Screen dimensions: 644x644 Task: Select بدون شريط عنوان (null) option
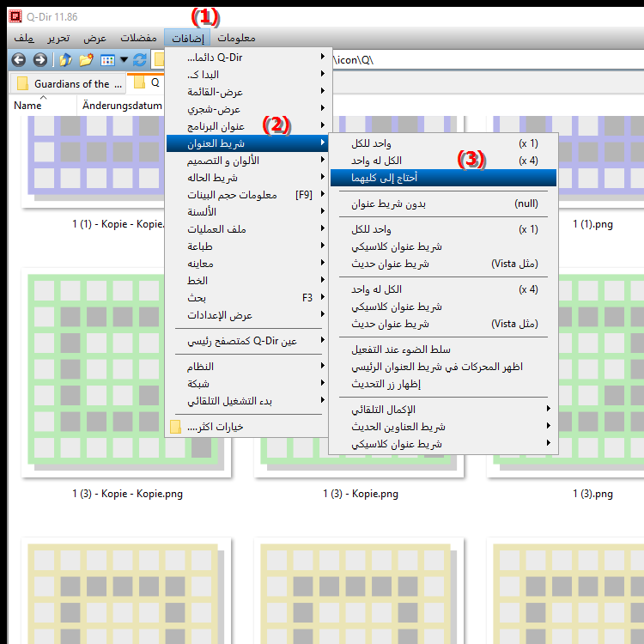(x=444, y=204)
